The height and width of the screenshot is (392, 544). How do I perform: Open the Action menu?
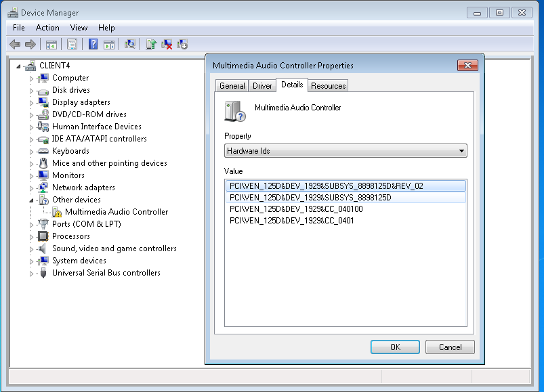coord(47,28)
